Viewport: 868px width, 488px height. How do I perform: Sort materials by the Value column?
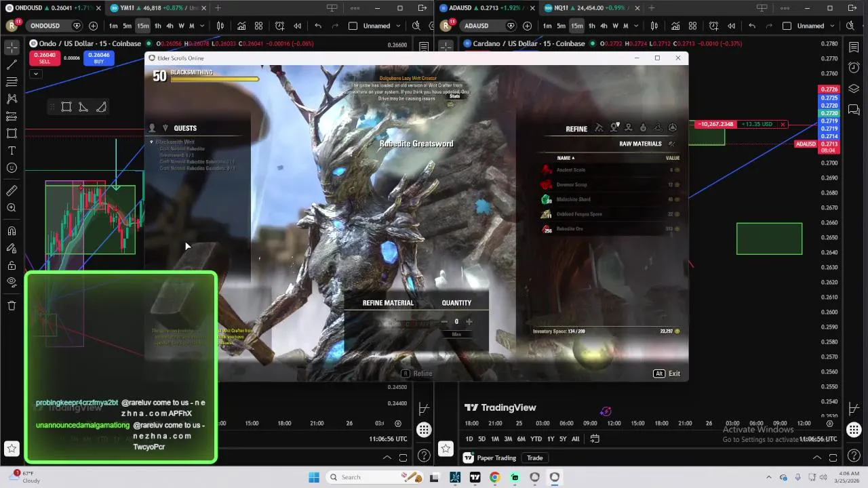coord(673,158)
